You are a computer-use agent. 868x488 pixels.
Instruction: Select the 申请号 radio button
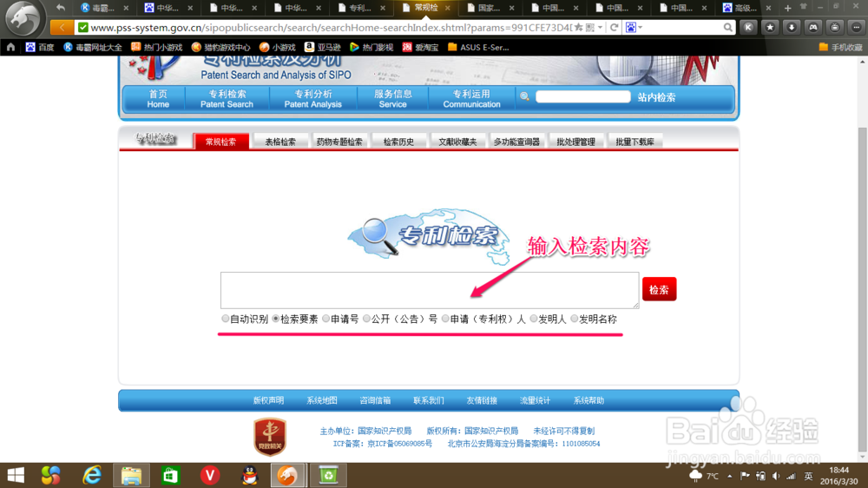(326, 319)
